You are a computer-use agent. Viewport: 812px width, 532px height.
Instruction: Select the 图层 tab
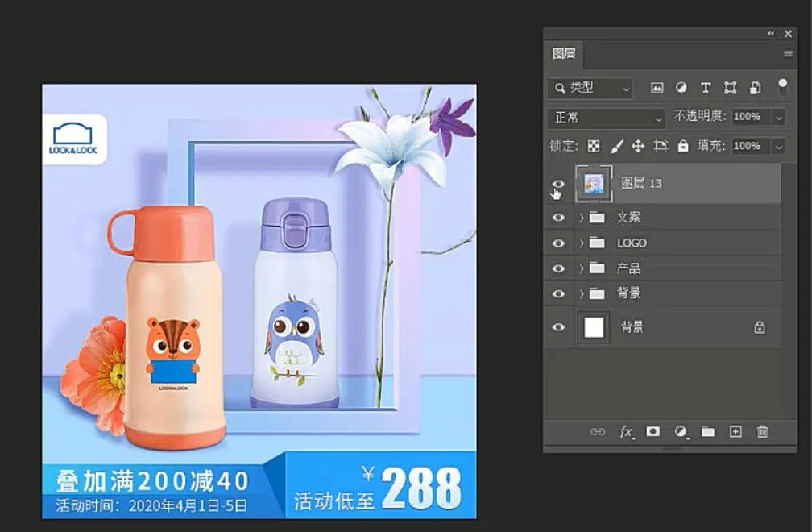coord(563,54)
